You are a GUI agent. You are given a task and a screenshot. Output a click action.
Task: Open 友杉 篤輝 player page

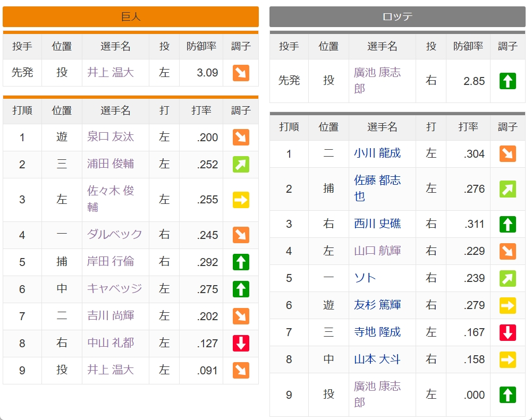pos(377,305)
